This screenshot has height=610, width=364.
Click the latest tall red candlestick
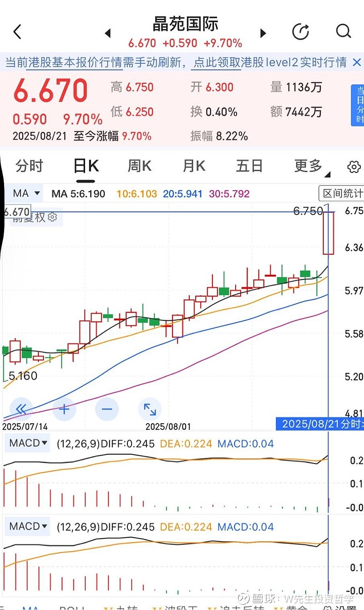coord(329,233)
